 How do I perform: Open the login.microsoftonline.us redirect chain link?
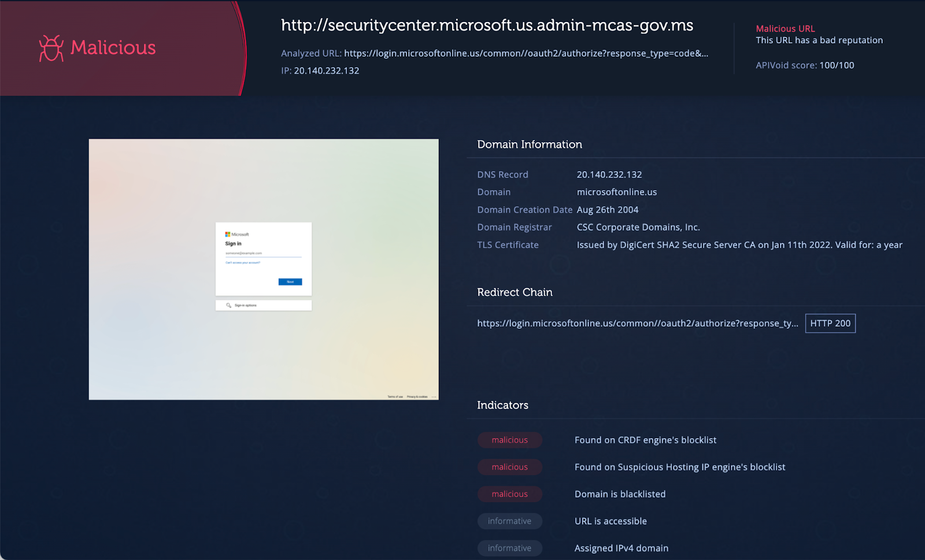point(638,324)
